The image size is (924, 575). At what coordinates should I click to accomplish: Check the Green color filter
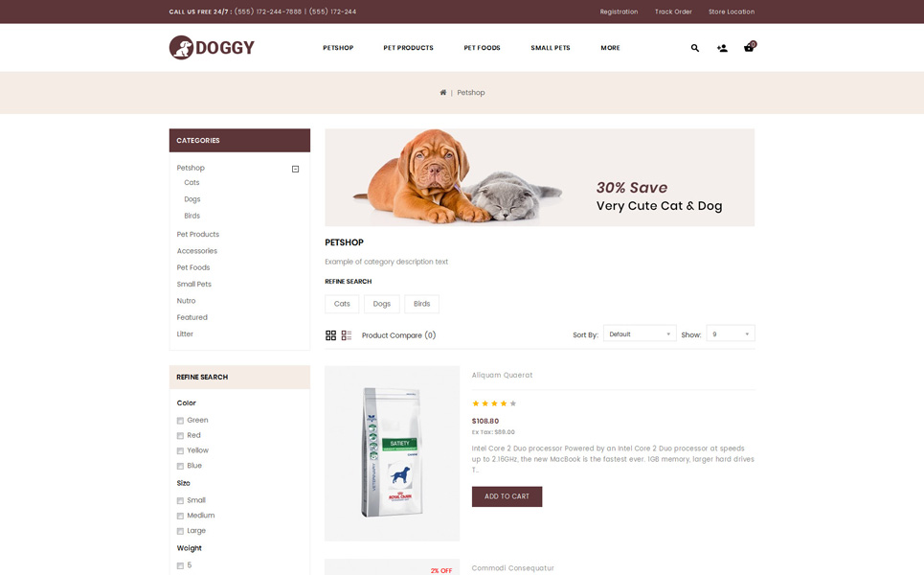tap(180, 421)
